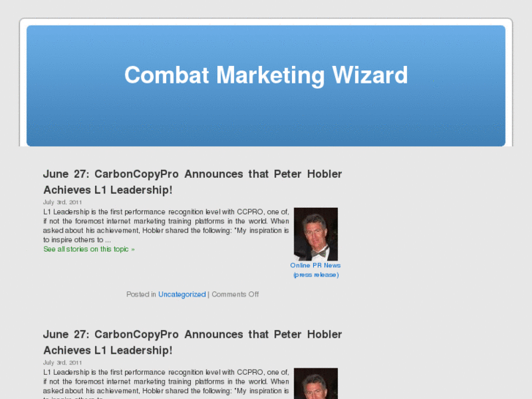Screen dimensions: 532x399
Task: Click the Combat Marketing Wizard site title
Action: pyautogui.click(x=266, y=75)
